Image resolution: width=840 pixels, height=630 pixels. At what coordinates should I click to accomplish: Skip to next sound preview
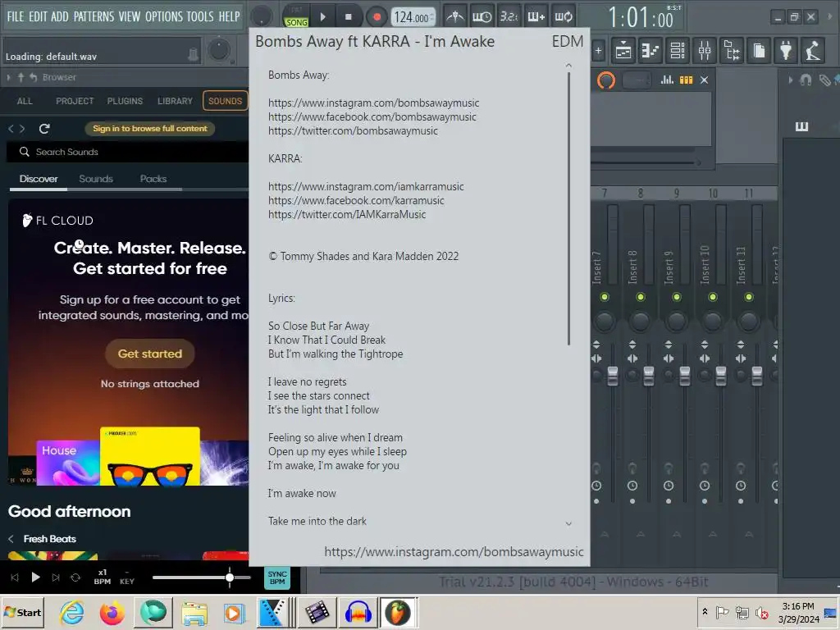(56, 577)
